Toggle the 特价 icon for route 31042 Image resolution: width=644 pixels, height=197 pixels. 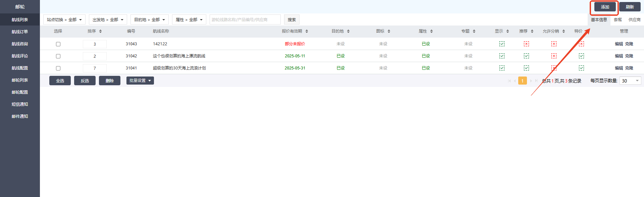pyautogui.click(x=581, y=56)
